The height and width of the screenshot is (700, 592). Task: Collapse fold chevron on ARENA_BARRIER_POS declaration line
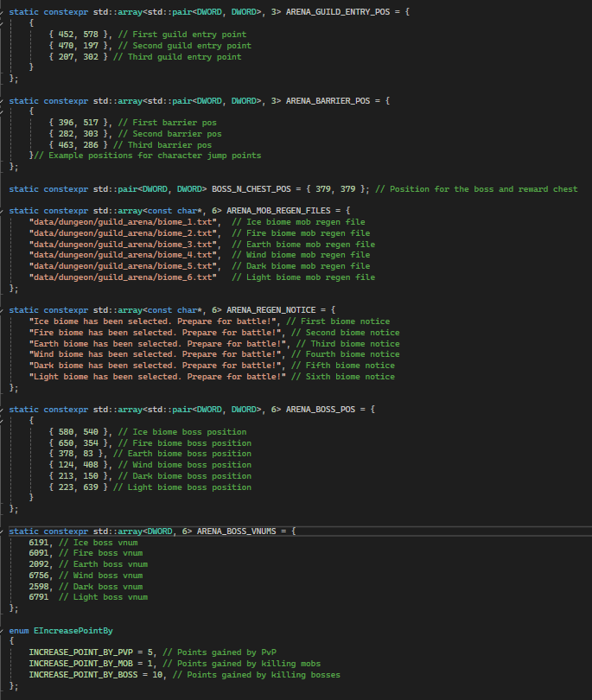(x=2, y=101)
